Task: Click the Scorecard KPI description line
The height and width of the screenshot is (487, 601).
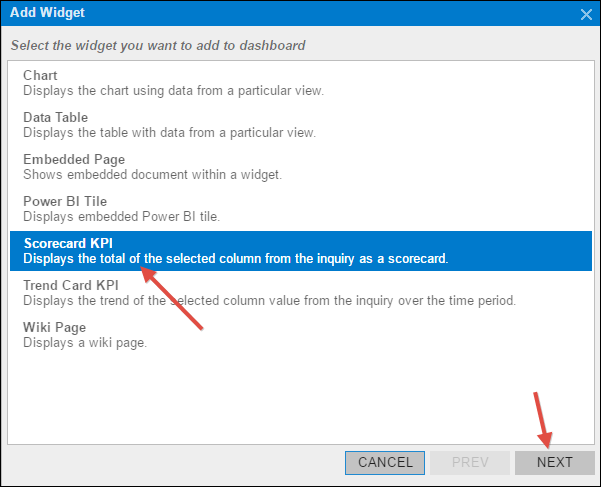Action: (235, 259)
